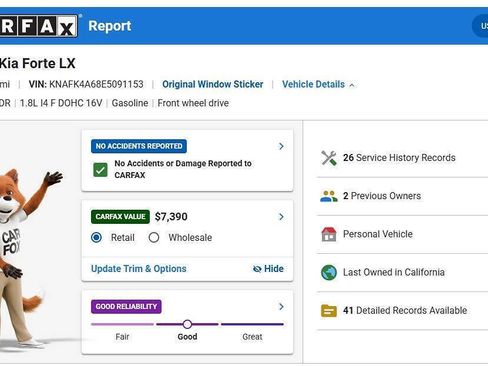The width and height of the screenshot is (488, 366).
Task: Click the $7,390 value amount
Action: 171,217
